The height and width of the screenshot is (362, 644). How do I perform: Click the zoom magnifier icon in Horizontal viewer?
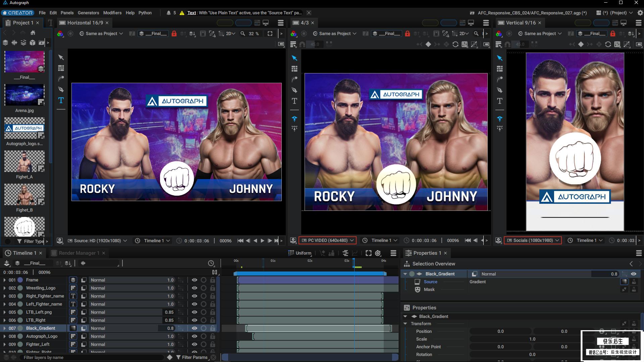(x=243, y=34)
